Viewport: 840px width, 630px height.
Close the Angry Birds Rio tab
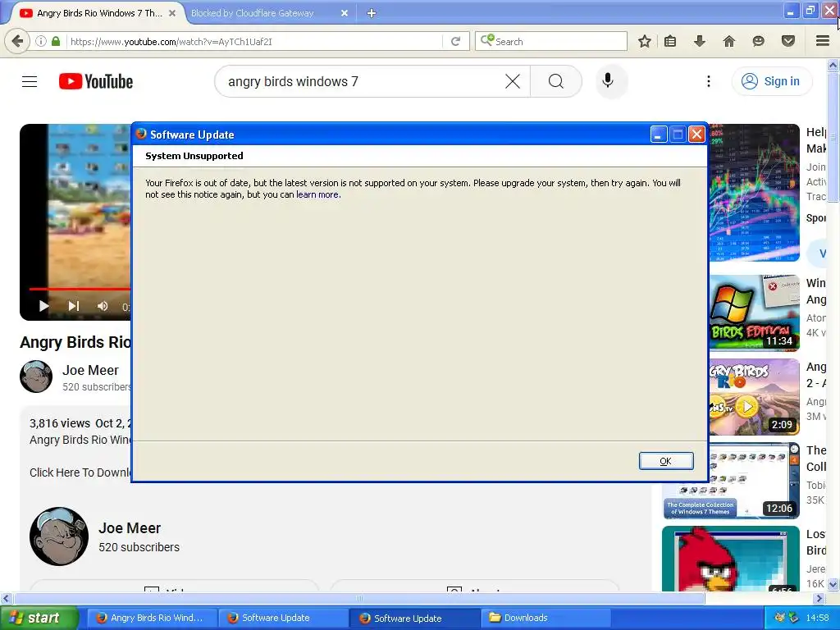click(x=172, y=13)
